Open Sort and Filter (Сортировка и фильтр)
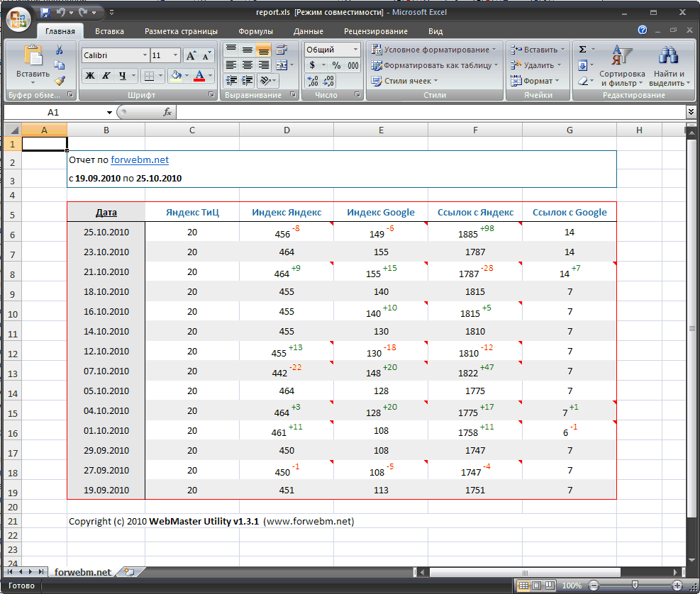The height and width of the screenshot is (594, 700). 621,67
